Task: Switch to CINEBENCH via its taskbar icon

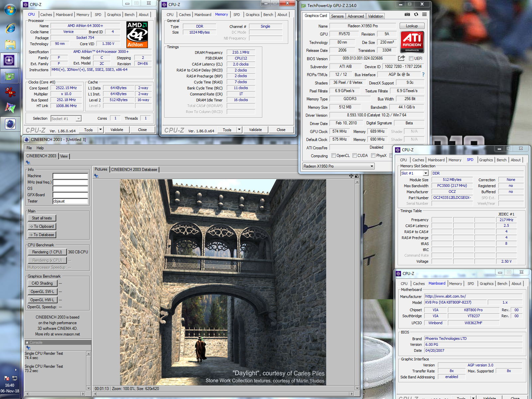Action: click(x=10, y=124)
